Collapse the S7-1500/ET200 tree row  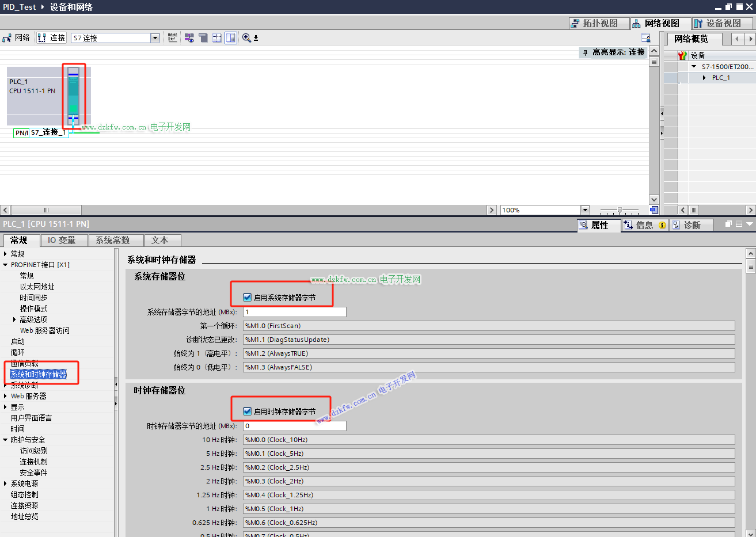tap(694, 67)
